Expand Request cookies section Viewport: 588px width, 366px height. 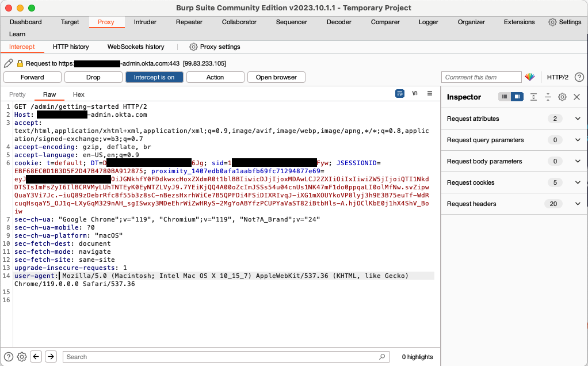[514, 182]
